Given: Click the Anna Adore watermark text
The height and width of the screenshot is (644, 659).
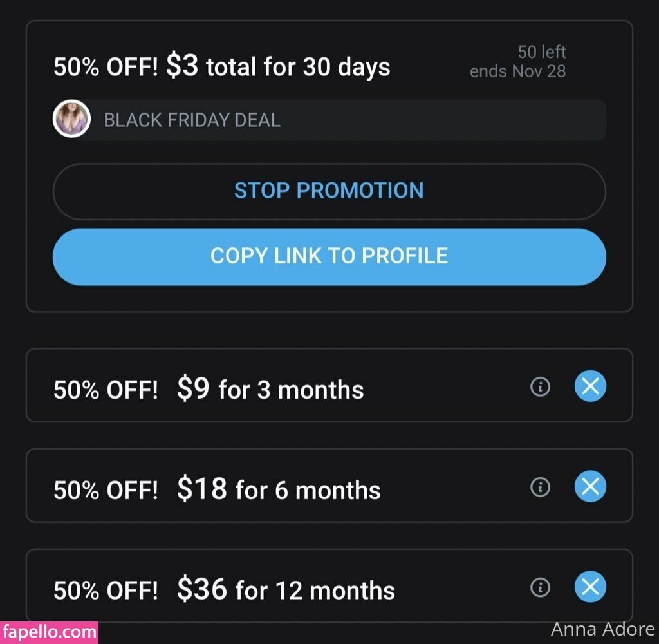Looking at the screenshot, I should pyautogui.click(x=602, y=629).
